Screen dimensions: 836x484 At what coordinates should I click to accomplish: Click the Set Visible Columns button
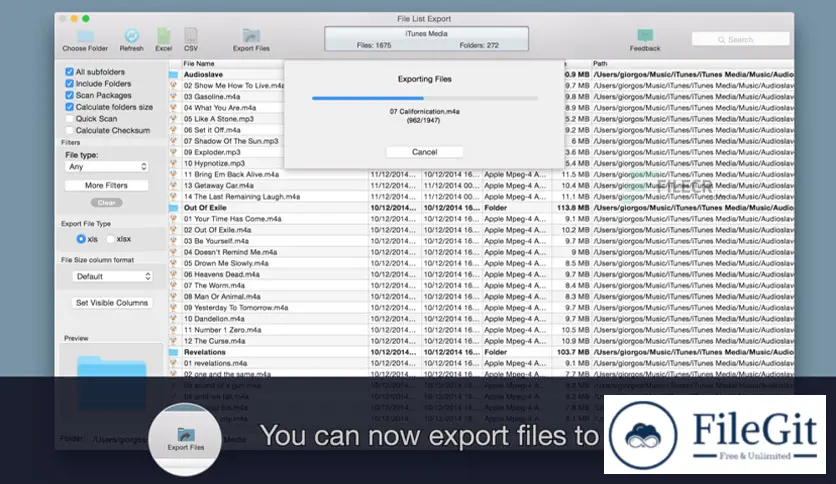[112, 303]
